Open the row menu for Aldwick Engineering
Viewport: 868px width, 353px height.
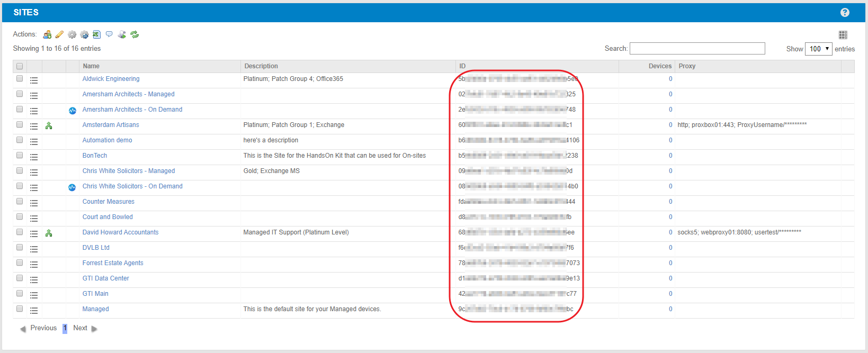pos(34,80)
